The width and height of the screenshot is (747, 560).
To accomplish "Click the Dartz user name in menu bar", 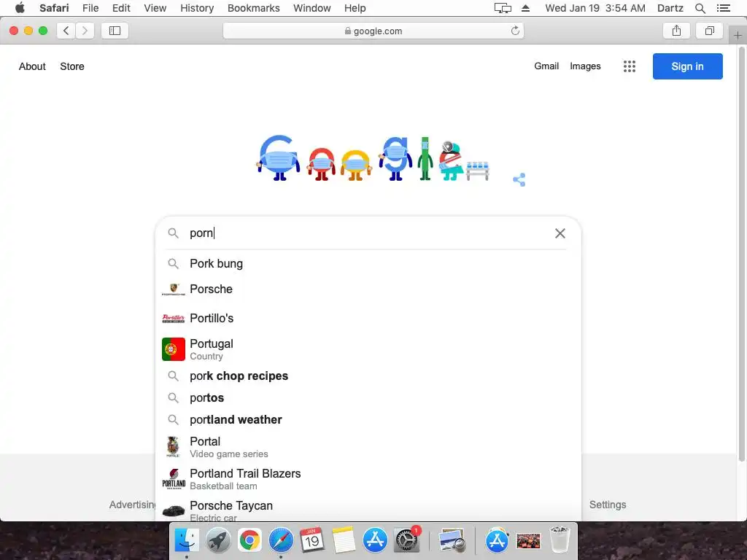I will pyautogui.click(x=670, y=8).
